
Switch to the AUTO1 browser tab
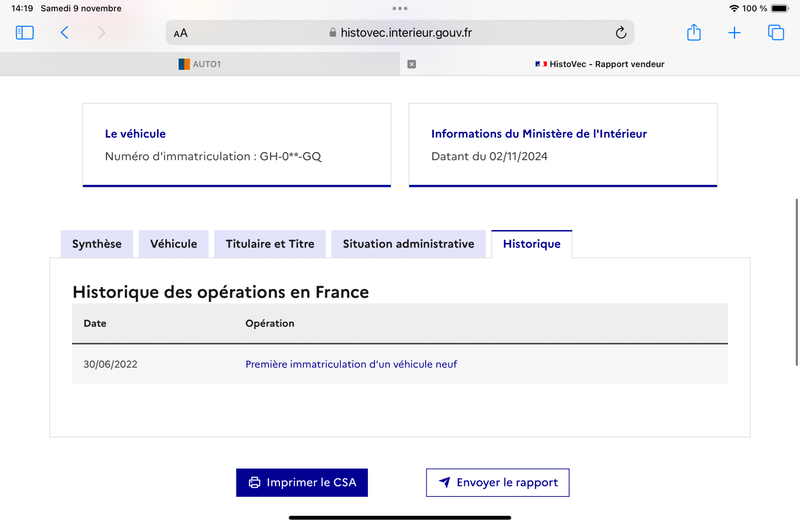click(200, 64)
